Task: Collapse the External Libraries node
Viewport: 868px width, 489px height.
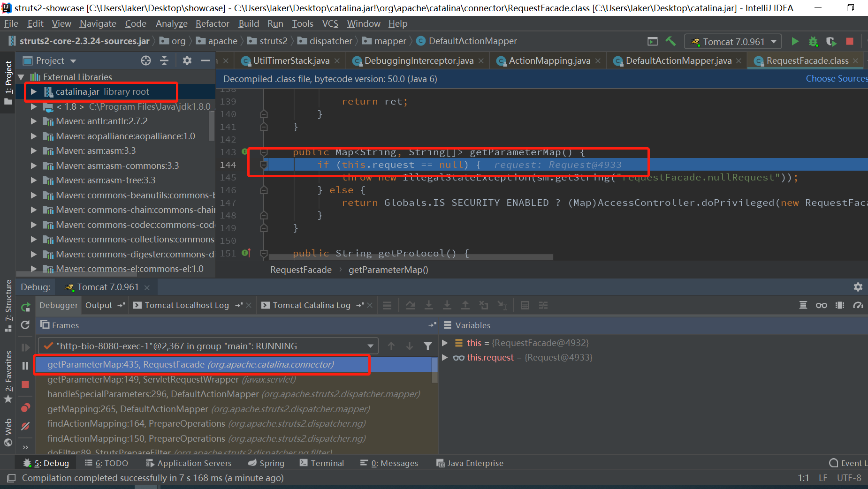Action: tap(21, 77)
